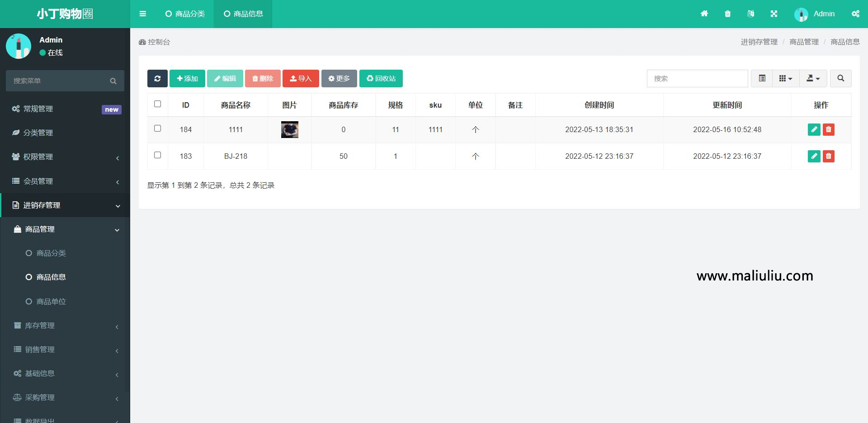
Task: Delete product BJ-218 using trash icon
Action: point(828,156)
